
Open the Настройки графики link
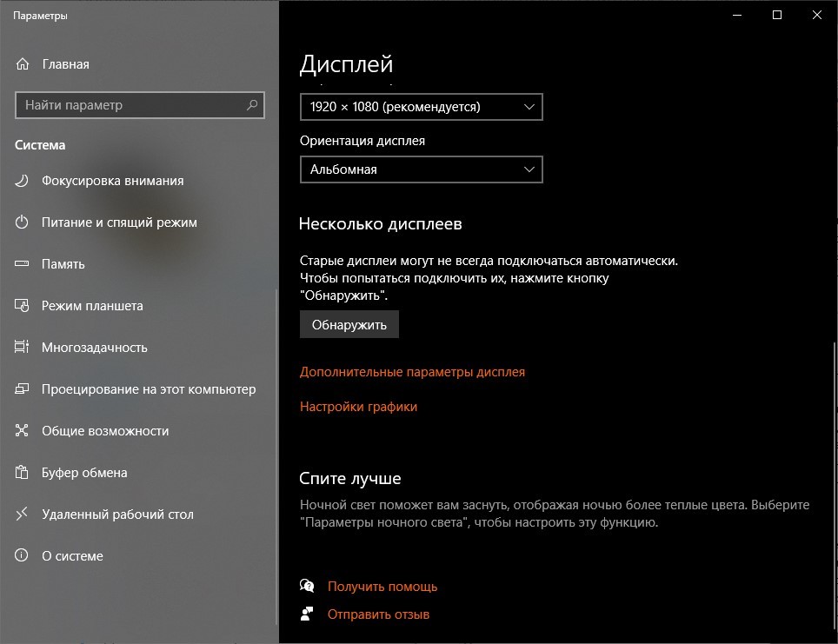pyautogui.click(x=358, y=407)
